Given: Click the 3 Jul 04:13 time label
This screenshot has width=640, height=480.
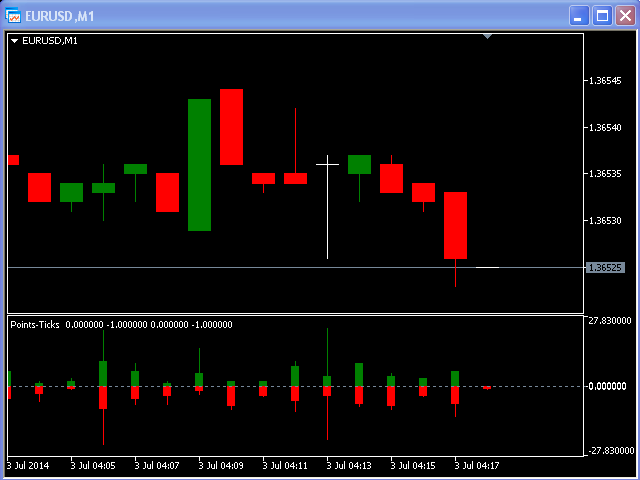Looking at the screenshot, I should pyautogui.click(x=349, y=466).
